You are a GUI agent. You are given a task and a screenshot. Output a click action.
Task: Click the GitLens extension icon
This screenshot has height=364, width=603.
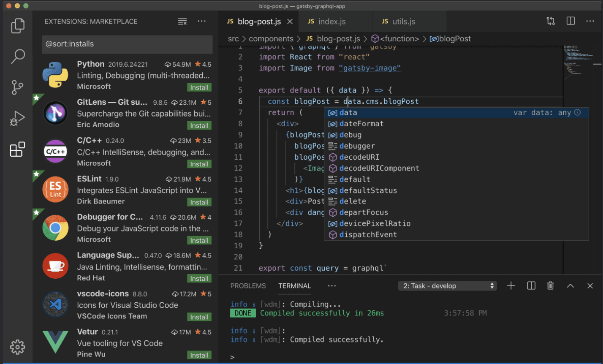coord(55,113)
